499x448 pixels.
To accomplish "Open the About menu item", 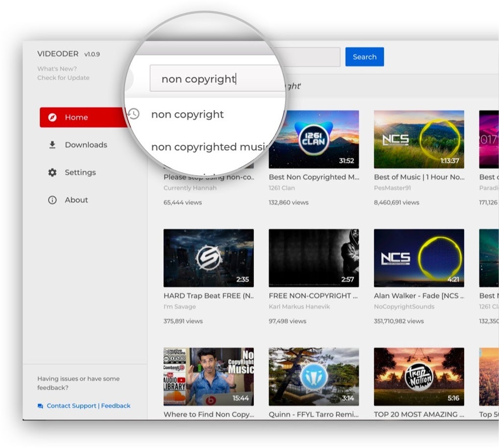I will 76,200.
